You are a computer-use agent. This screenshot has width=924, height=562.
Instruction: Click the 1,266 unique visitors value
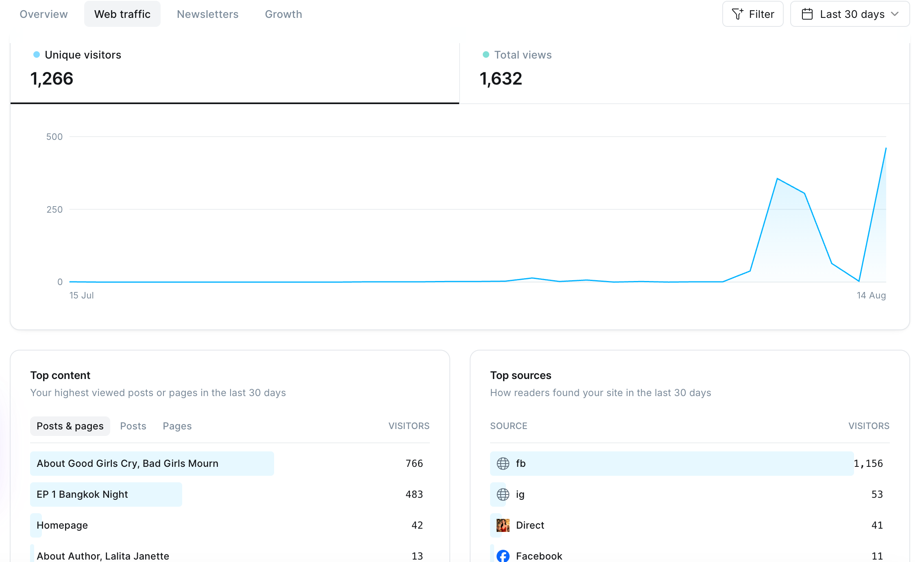[x=52, y=78]
